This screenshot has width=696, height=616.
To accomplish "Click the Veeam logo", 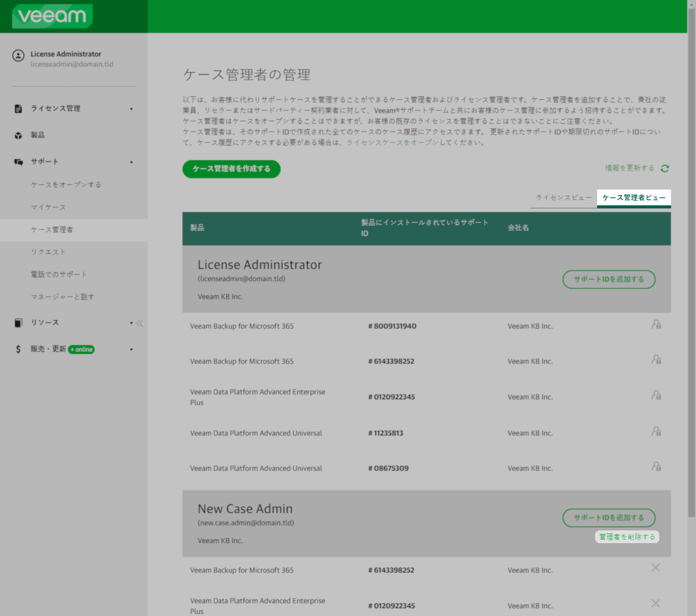I will click(x=52, y=16).
